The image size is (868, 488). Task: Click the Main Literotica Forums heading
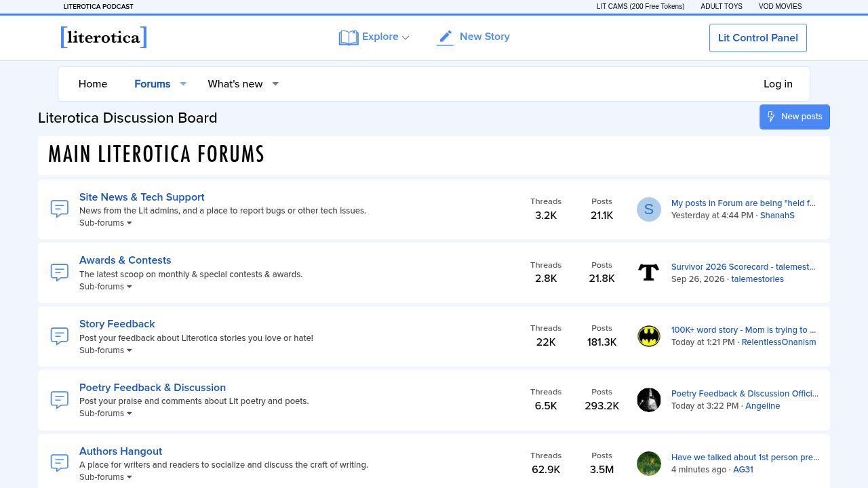pos(156,155)
